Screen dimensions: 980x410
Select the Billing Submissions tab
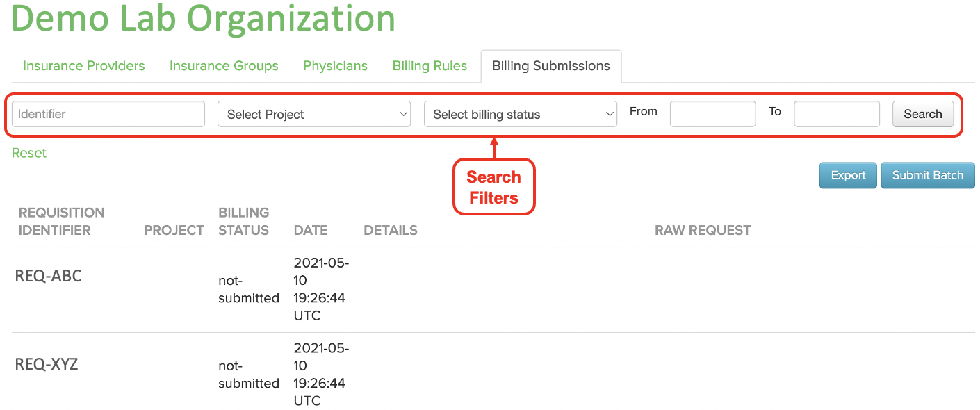[x=550, y=66]
